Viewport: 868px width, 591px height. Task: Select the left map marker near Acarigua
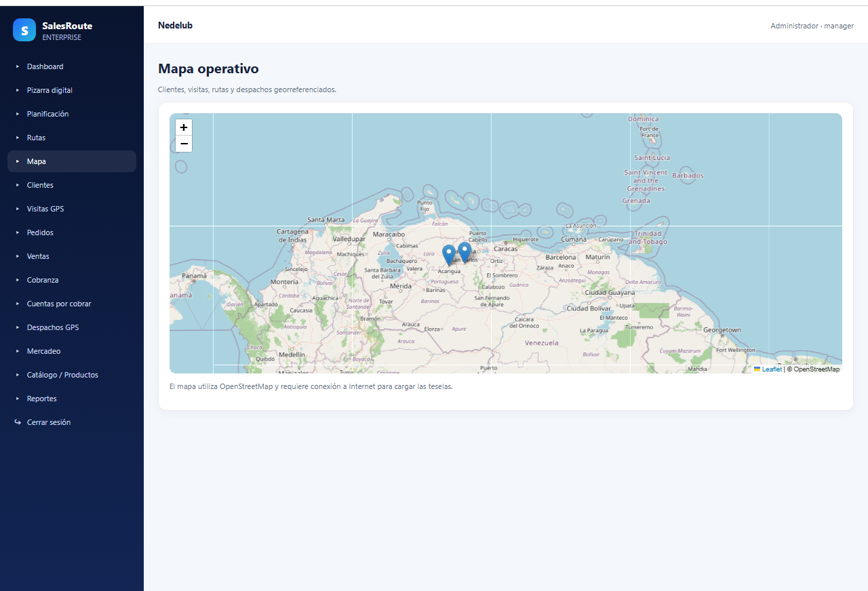pos(449,255)
